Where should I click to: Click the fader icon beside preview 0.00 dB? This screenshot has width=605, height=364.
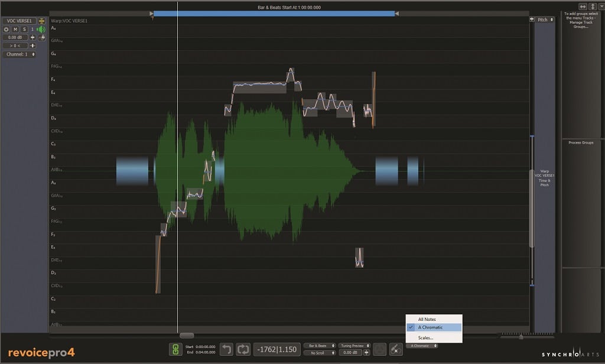click(x=366, y=352)
